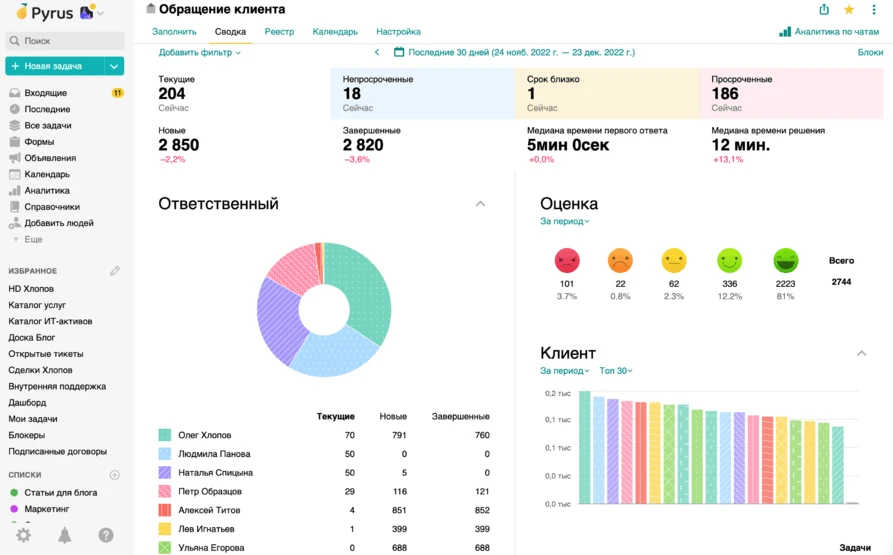
Task: Open Top 30 dropdown in Client section
Action: [x=616, y=371]
